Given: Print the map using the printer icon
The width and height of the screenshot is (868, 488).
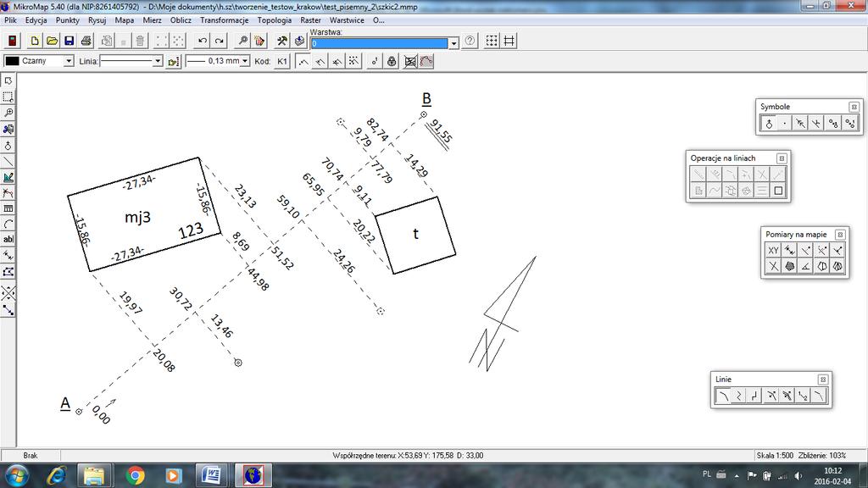Looking at the screenshot, I should (86, 41).
